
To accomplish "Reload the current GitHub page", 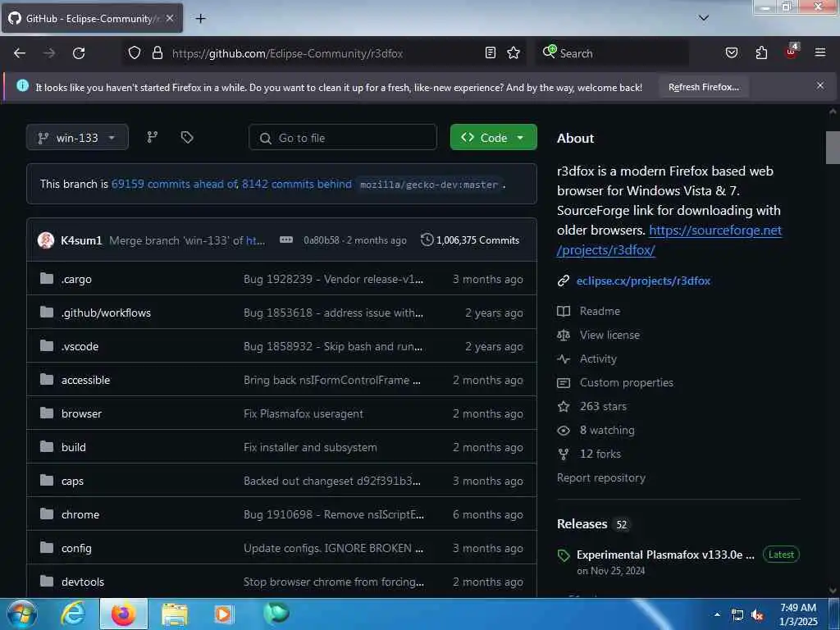I will coord(79,53).
